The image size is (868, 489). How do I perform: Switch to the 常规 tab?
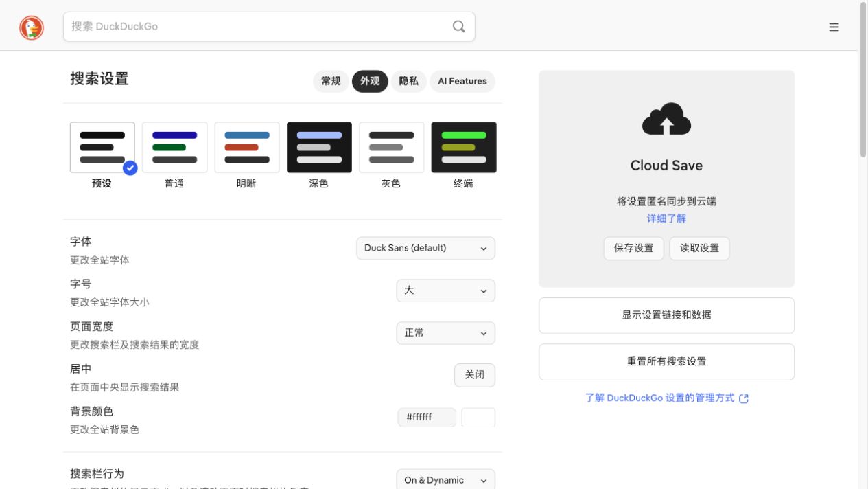point(331,81)
